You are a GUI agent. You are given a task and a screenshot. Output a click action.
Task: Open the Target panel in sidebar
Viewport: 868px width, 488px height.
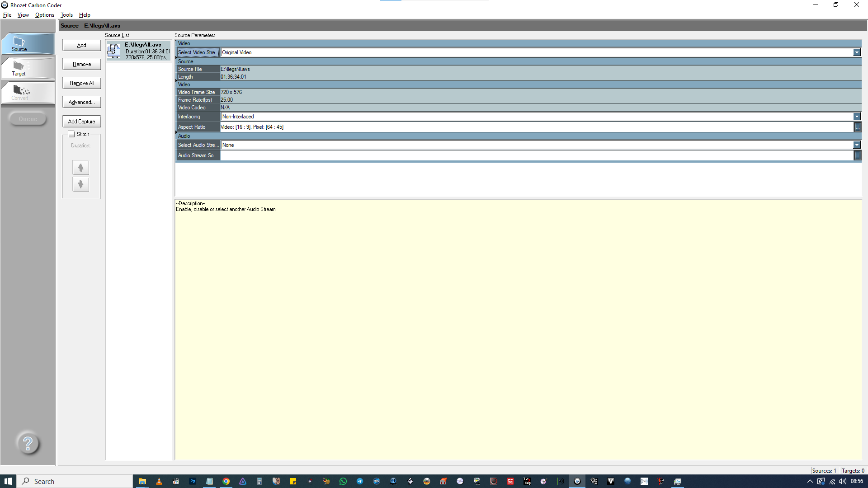tap(28, 68)
